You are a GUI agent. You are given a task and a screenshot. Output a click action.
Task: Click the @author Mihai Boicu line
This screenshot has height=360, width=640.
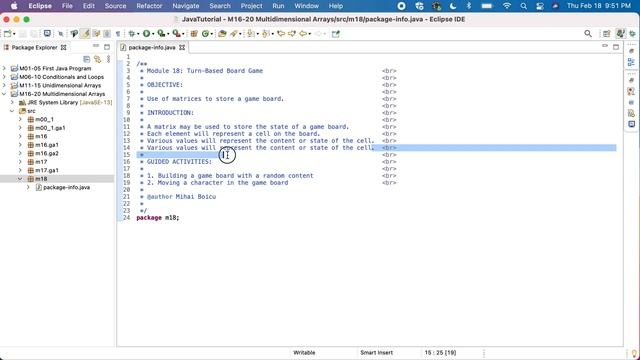tap(181, 196)
